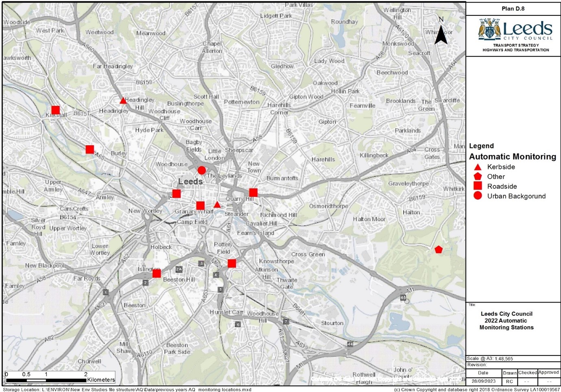Click the Other pentagon symbol in legend
The height and width of the screenshot is (392, 561).
(x=478, y=176)
